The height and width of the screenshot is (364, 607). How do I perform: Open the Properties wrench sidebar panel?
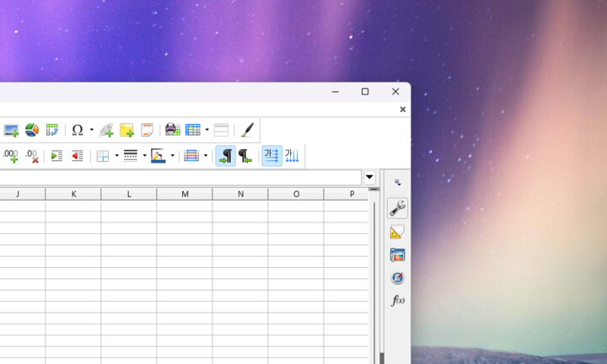click(397, 208)
